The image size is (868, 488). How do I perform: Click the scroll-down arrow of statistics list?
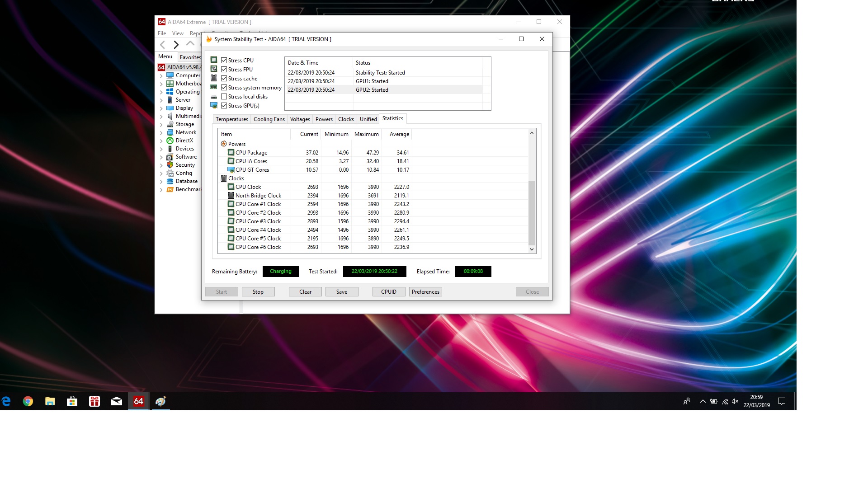(532, 249)
